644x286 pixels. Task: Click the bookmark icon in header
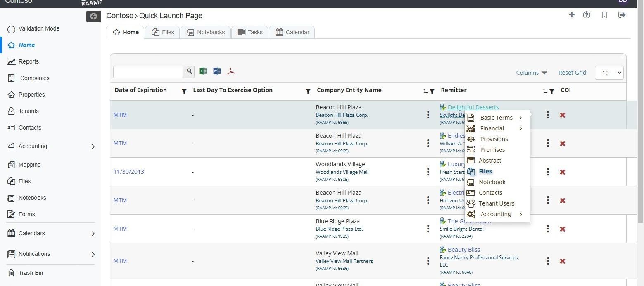tap(604, 15)
